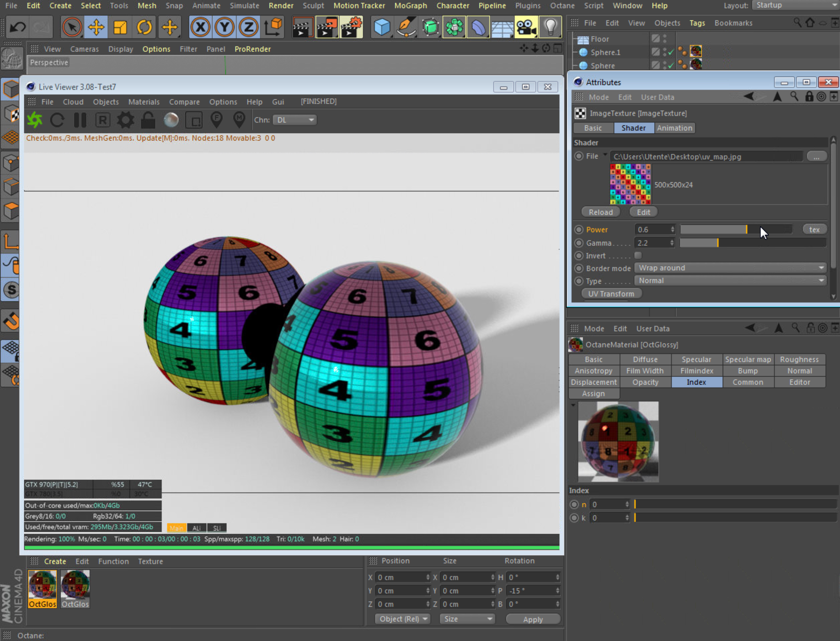Toggle the Gamma parameter radio circle

coord(579,243)
